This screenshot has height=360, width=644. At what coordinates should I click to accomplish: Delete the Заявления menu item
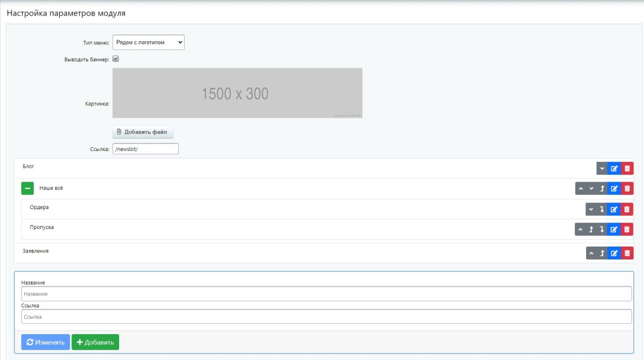click(x=627, y=253)
